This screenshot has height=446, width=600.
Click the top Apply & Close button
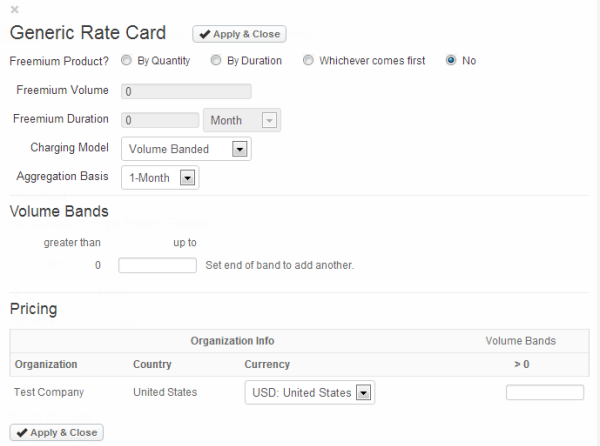(239, 34)
